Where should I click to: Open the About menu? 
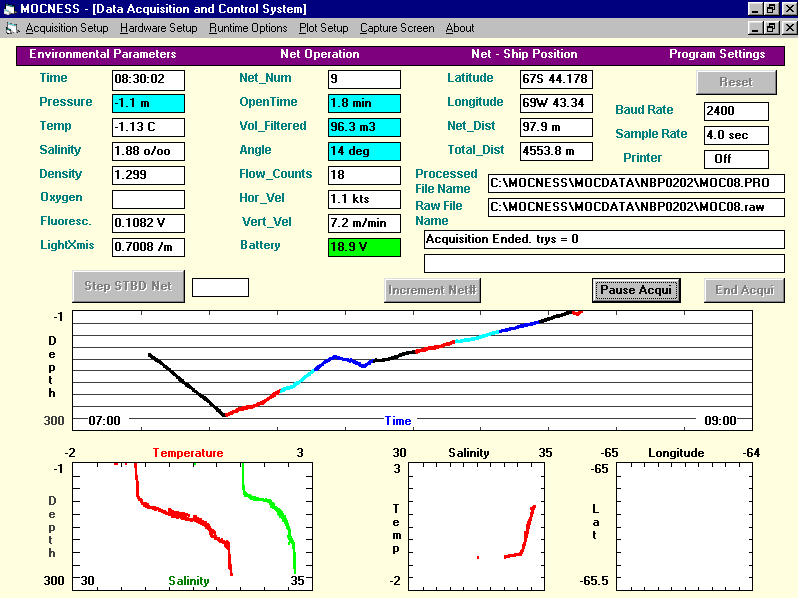pos(460,29)
